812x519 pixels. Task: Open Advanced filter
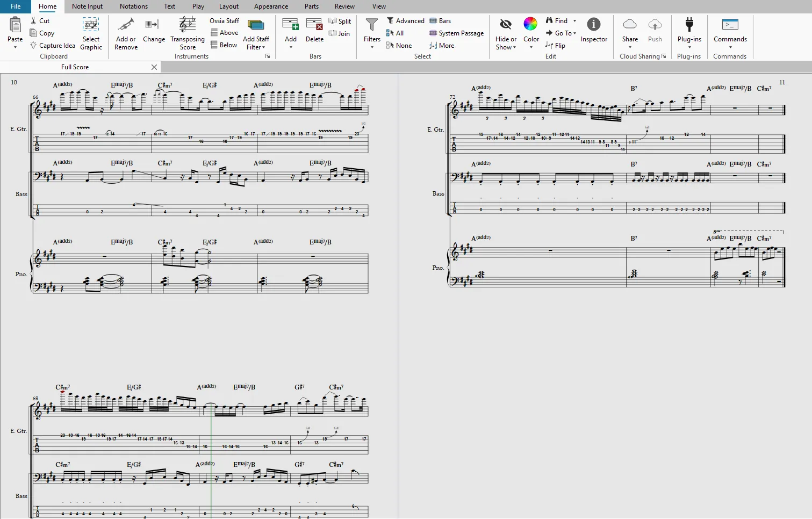406,21
